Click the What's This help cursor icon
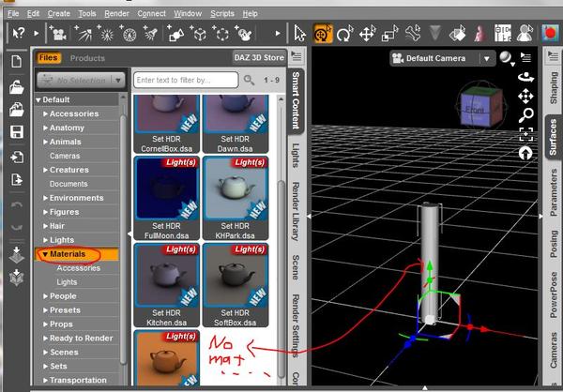The image size is (563, 392). point(19,34)
